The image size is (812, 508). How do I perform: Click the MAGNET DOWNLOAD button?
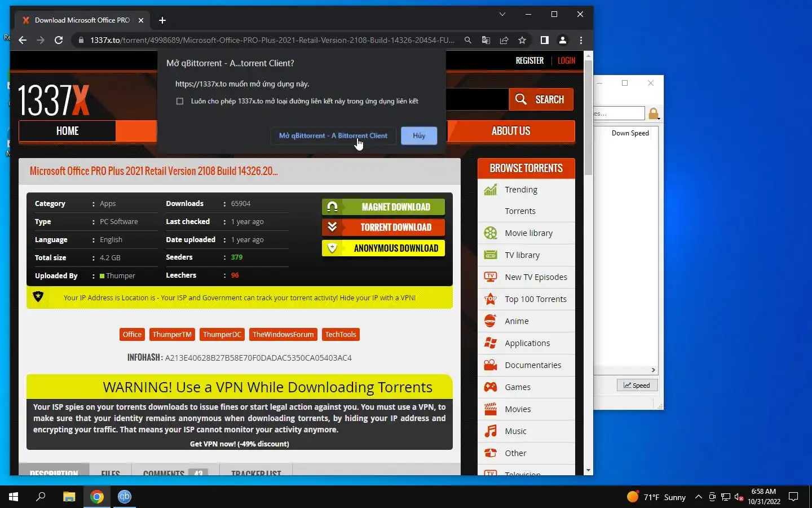(x=383, y=207)
